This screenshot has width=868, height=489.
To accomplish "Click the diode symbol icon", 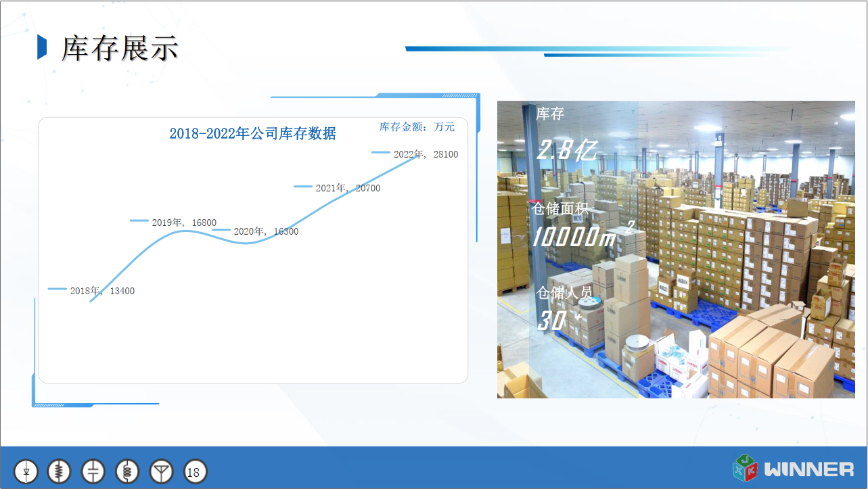I will pos(26,471).
